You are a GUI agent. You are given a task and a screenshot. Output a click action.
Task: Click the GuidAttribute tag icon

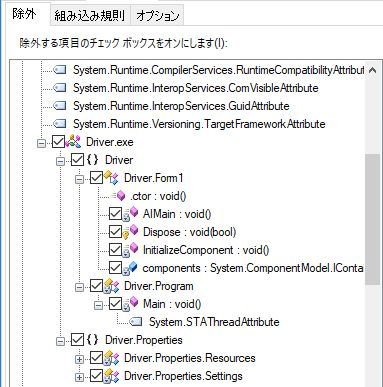pos(60,106)
